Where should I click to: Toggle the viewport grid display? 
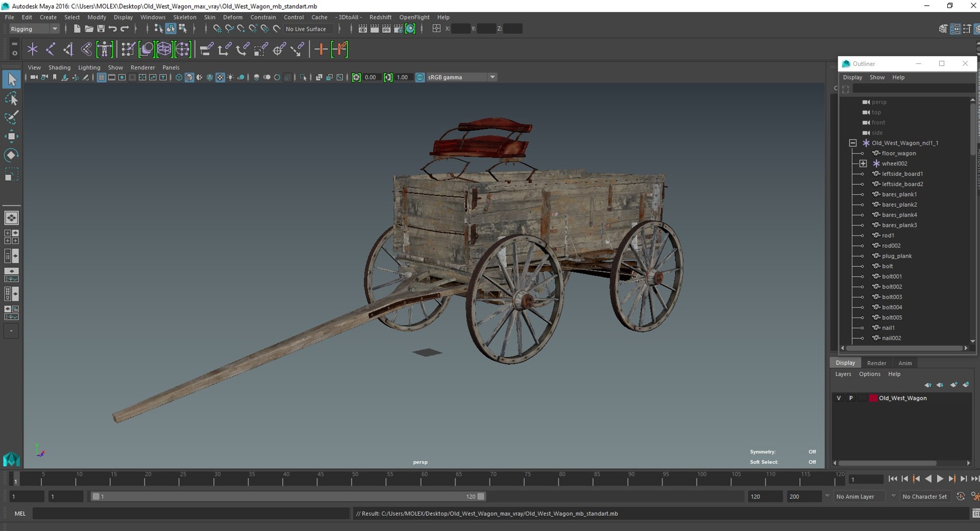[102, 78]
